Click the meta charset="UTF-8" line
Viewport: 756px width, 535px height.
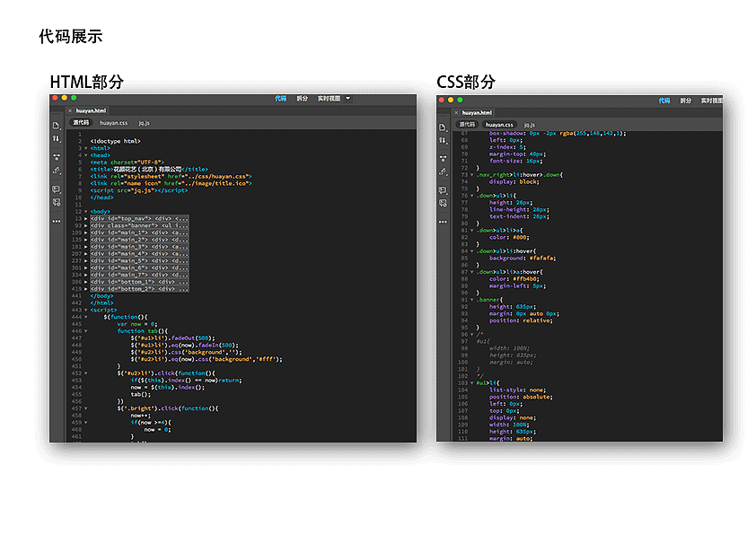(127, 162)
